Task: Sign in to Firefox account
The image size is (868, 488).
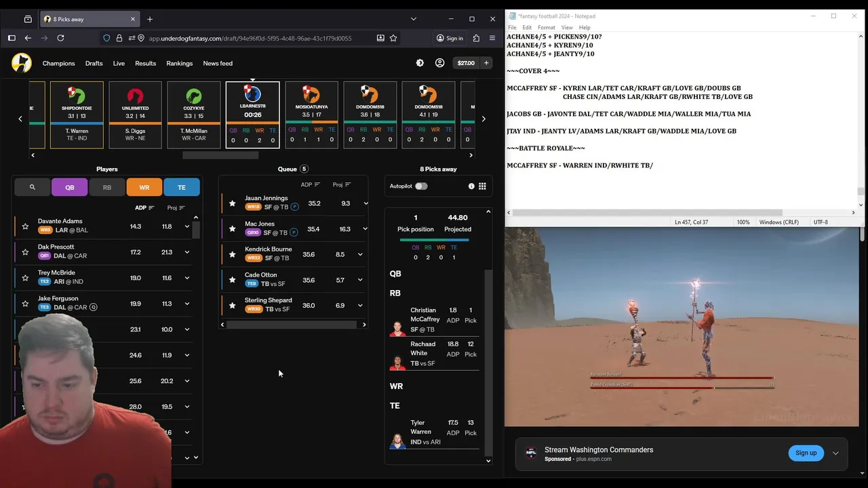Action: point(450,38)
